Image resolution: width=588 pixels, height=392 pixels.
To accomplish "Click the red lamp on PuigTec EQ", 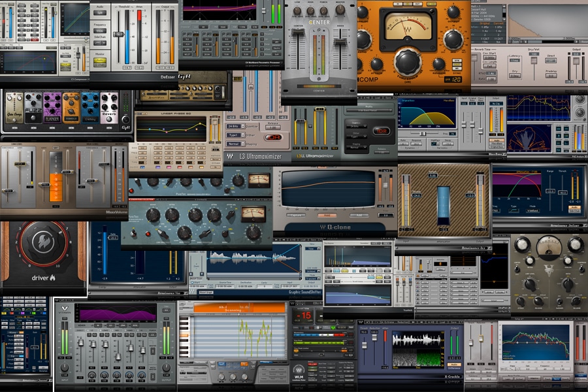I will point(148,234).
